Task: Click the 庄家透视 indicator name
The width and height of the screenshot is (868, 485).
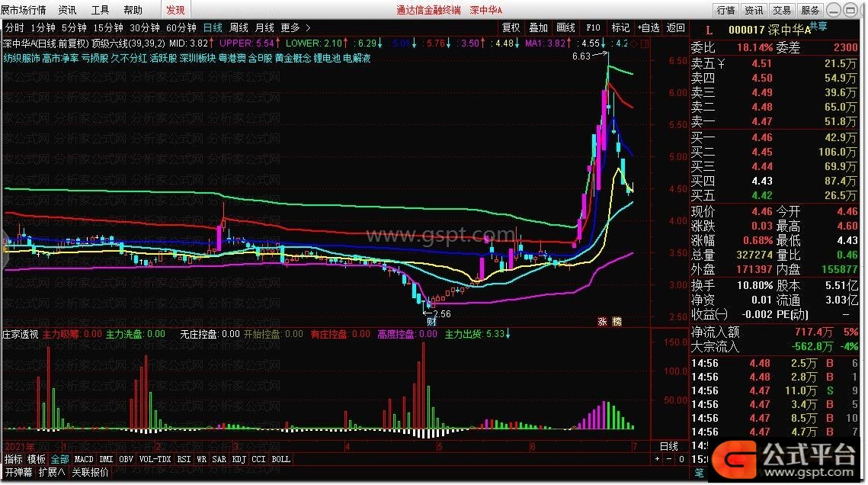Action: (x=21, y=335)
